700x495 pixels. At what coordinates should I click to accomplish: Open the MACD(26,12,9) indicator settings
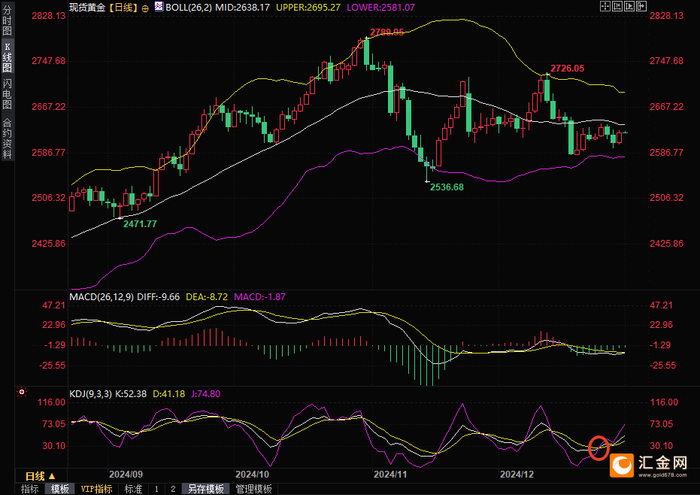[102, 297]
